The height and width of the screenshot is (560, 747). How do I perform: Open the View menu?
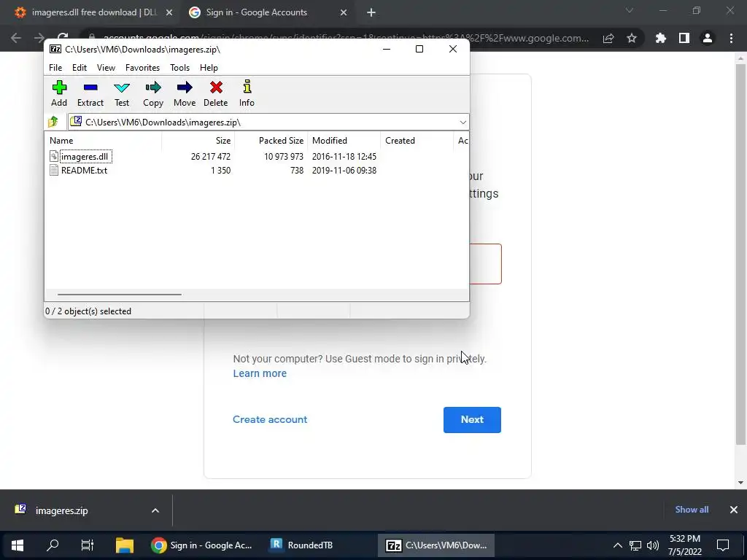click(106, 68)
